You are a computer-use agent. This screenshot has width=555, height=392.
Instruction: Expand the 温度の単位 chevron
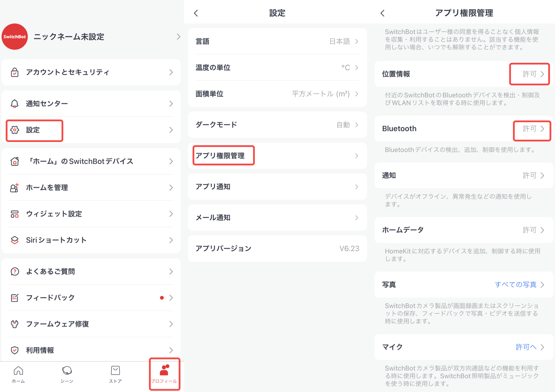pyautogui.click(x=357, y=68)
